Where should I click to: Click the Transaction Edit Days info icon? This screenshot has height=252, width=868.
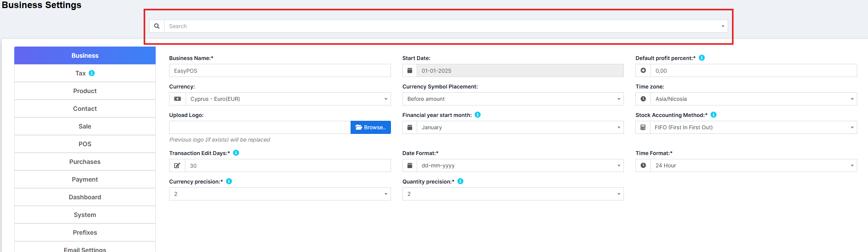tap(236, 153)
